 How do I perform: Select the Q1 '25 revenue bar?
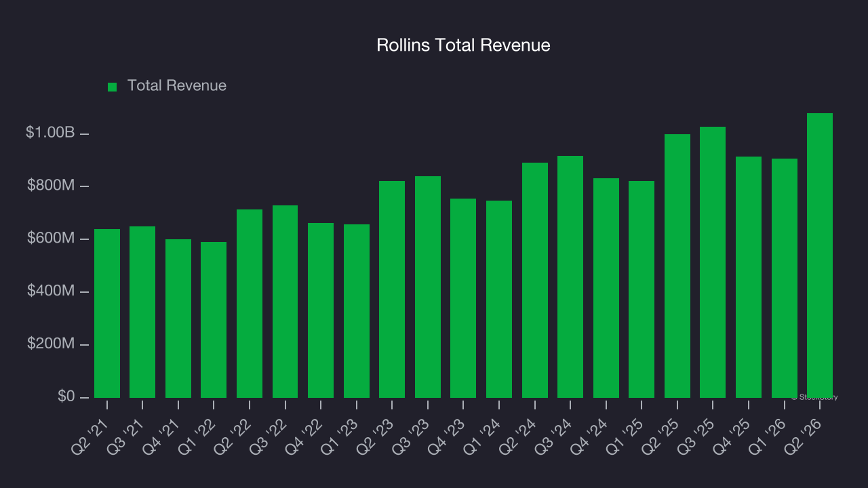pyautogui.click(x=642, y=289)
